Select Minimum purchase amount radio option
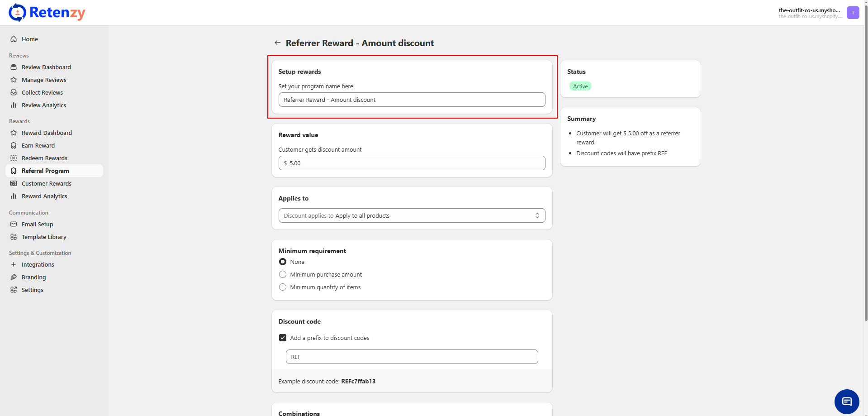Viewport: 868px width, 416px height. coord(283,274)
